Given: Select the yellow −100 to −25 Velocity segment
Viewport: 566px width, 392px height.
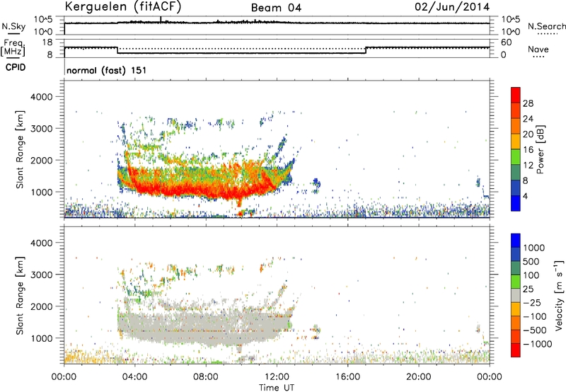Looking at the screenshot, I should 516,309.
